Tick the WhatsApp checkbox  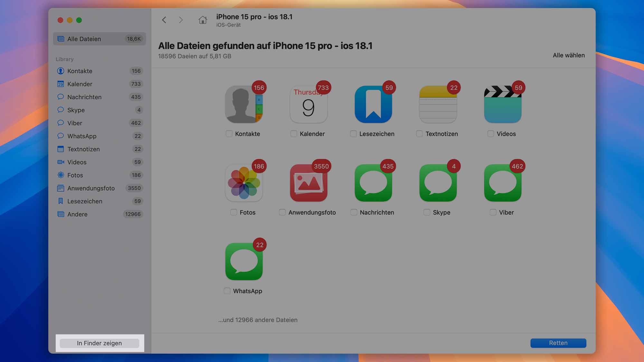coord(227,291)
